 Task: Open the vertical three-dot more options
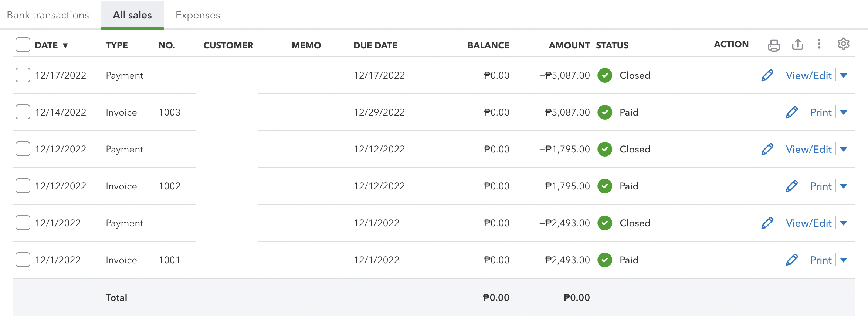point(819,44)
